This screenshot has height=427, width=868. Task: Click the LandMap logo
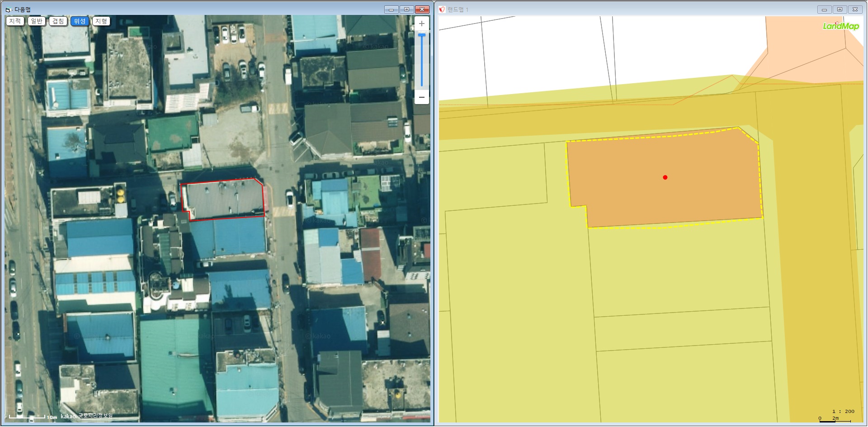[840, 26]
